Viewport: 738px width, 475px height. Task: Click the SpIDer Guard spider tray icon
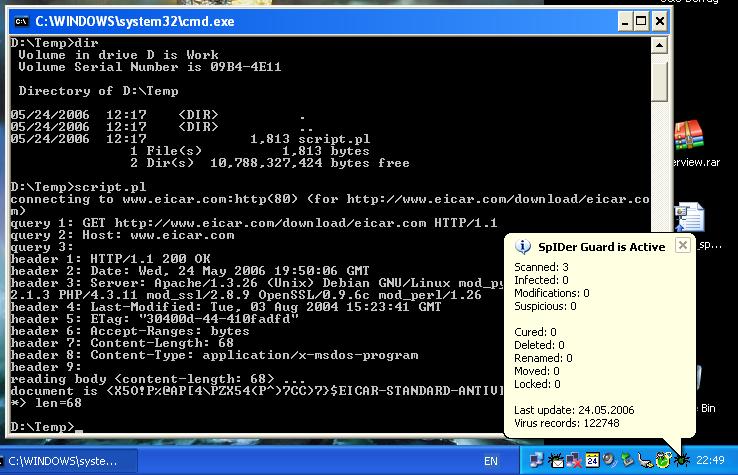[681, 460]
